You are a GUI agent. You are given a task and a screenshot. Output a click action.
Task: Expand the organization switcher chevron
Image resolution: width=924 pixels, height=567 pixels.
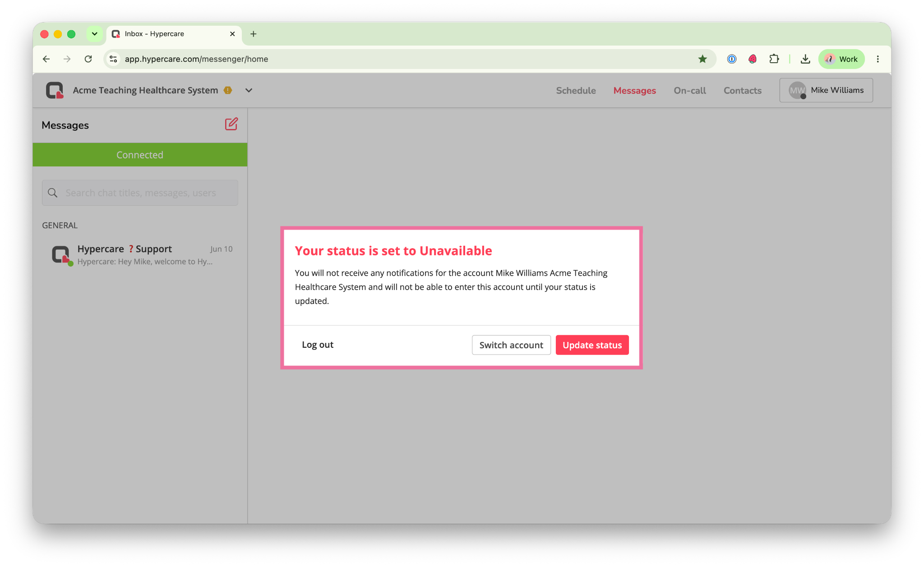pyautogui.click(x=249, y=90)
